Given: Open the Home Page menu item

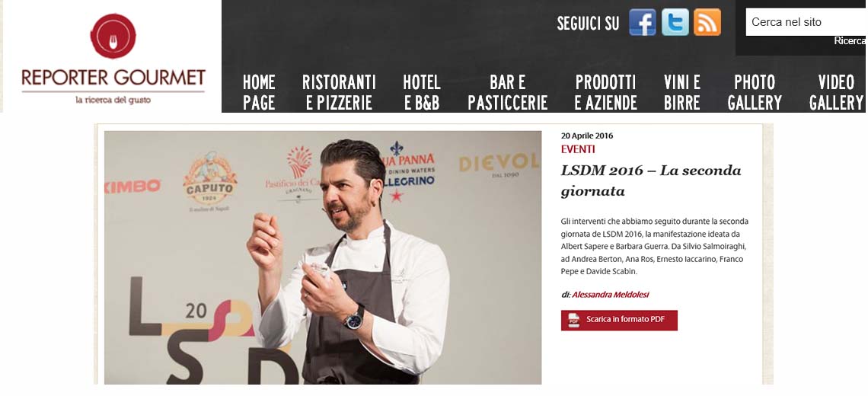Looking at the screenshot, I should pos(259,92).
